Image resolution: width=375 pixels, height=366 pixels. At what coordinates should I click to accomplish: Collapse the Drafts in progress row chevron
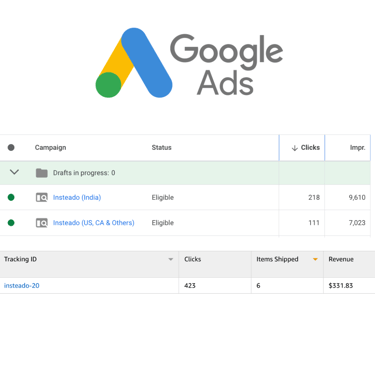click(14, 172)
